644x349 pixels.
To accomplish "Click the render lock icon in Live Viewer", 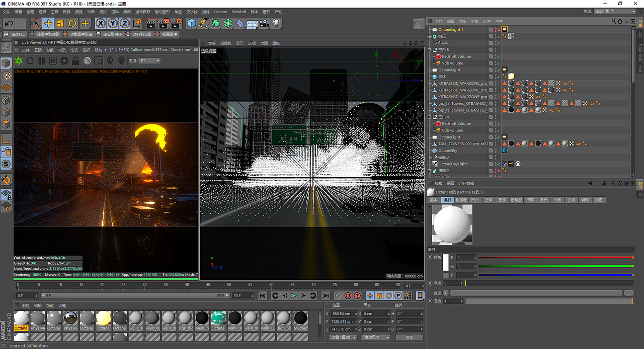I will (x=75, y=61).
